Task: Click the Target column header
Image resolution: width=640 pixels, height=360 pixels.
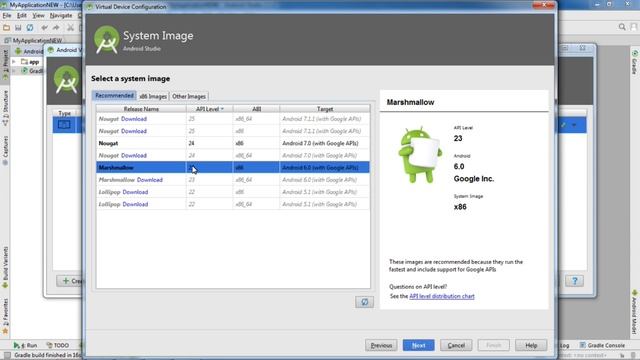Action: (325, 109)
